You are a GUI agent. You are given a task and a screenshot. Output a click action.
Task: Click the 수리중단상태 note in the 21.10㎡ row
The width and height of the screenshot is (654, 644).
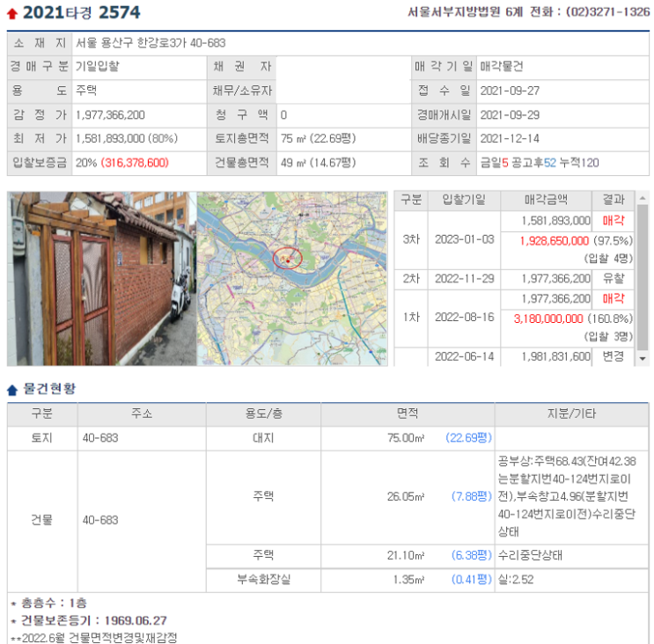[530, 555]
